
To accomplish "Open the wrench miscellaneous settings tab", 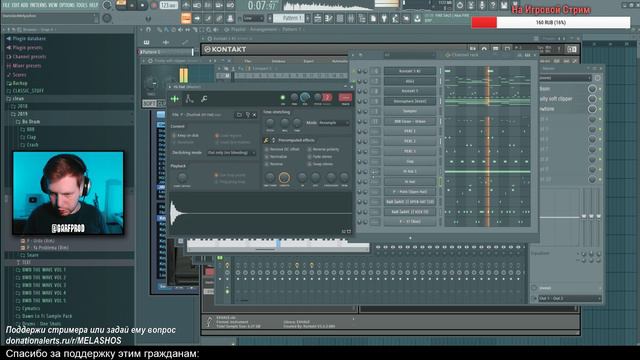I will (204, 99).
